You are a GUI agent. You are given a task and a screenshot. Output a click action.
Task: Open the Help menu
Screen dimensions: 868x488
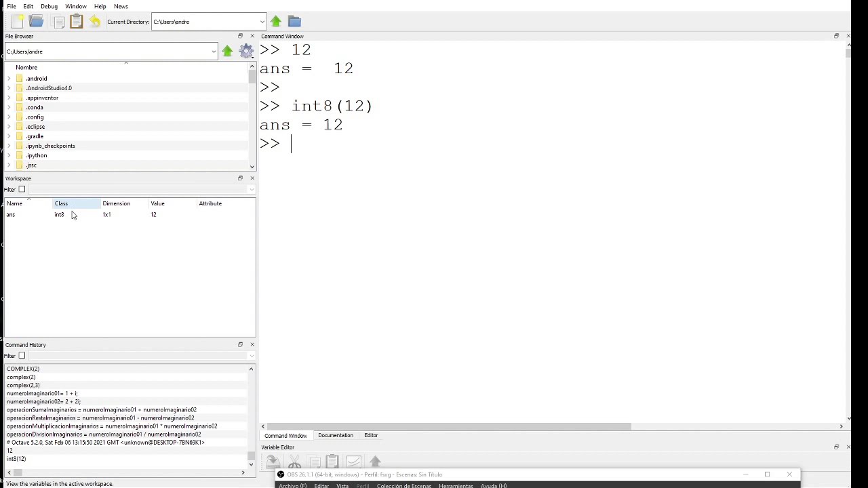pos(100,6)
